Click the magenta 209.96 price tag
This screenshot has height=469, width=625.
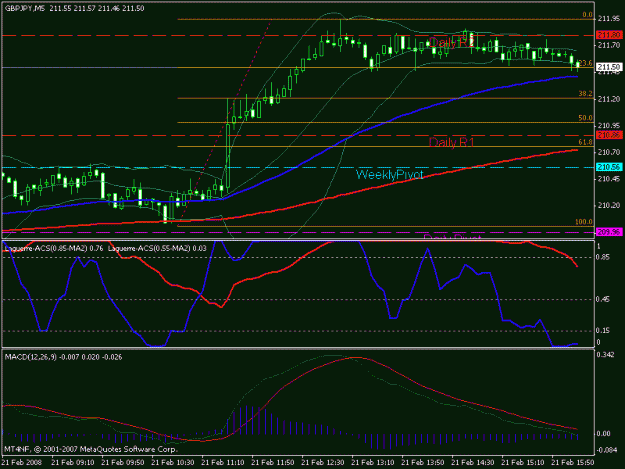pyautogui.click(x=609, y=232)
